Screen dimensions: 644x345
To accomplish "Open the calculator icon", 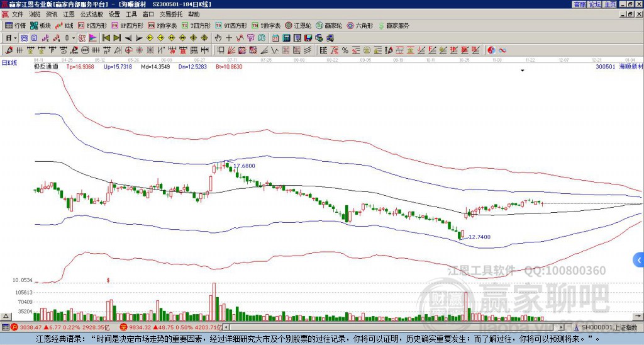I will click(x=286, y=38).
